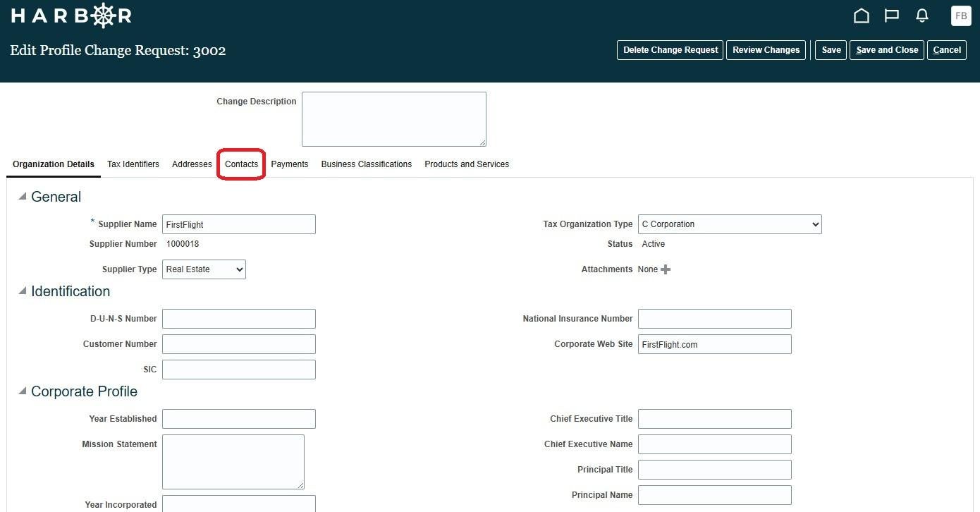This screenshot has height=512, width=980.
Task: Click the Supplier Name field
Action: pyautogui.click(x=239, y=224)
